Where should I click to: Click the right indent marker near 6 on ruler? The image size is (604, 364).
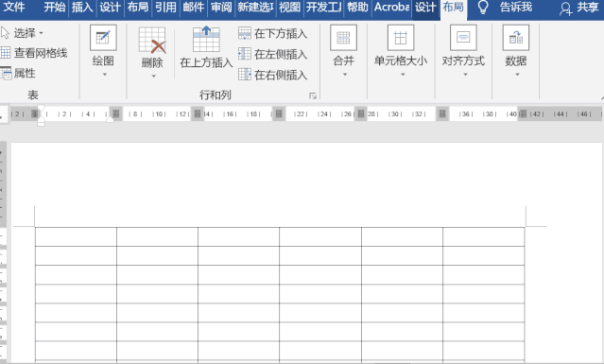pyautogui.click(x=110, y=119)
